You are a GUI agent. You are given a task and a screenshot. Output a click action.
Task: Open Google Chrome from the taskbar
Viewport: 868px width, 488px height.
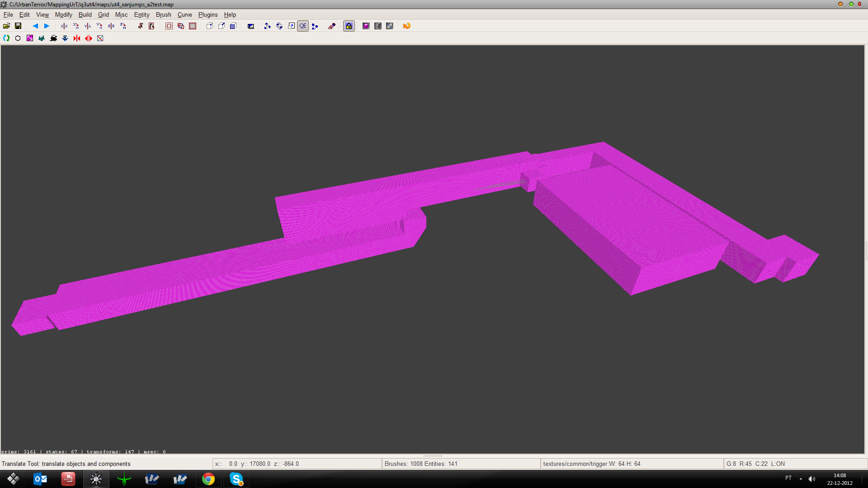pyautogui.click(x=208, y=479)
